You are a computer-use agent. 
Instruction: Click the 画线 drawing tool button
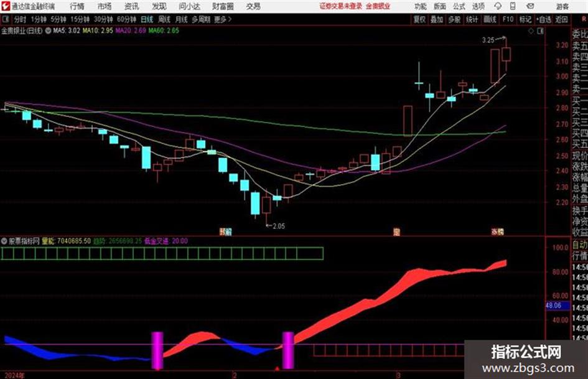[x=490, y=19]
